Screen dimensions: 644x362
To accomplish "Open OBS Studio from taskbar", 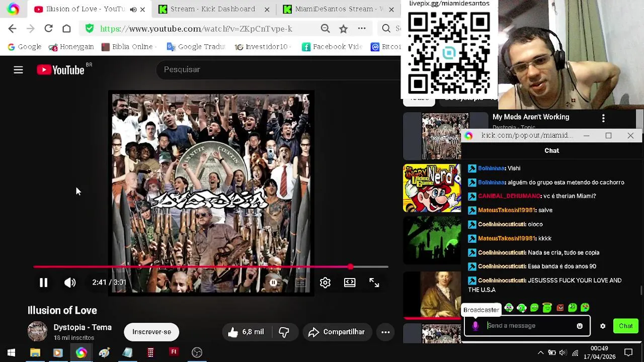I will click(x=197, y=352).
